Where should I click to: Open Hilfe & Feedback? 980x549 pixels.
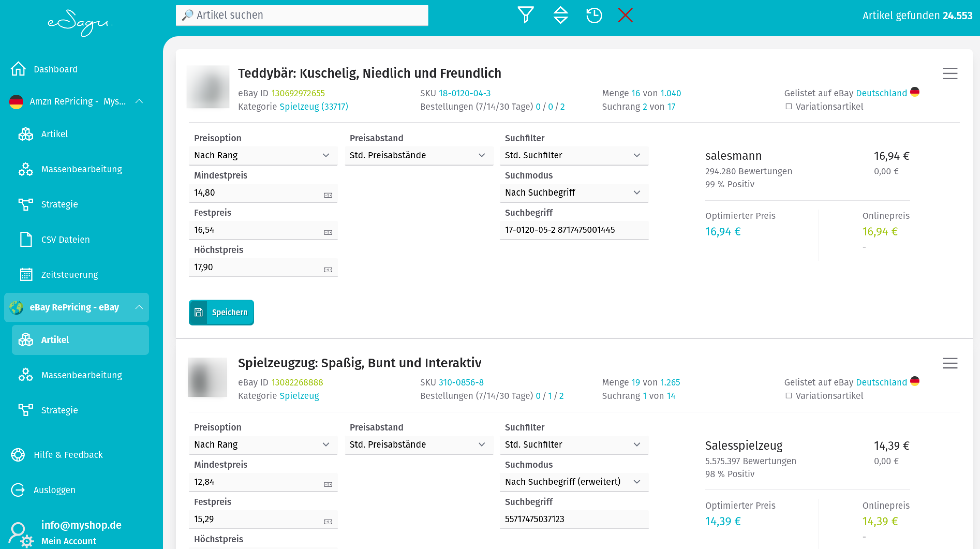point(57,455)
